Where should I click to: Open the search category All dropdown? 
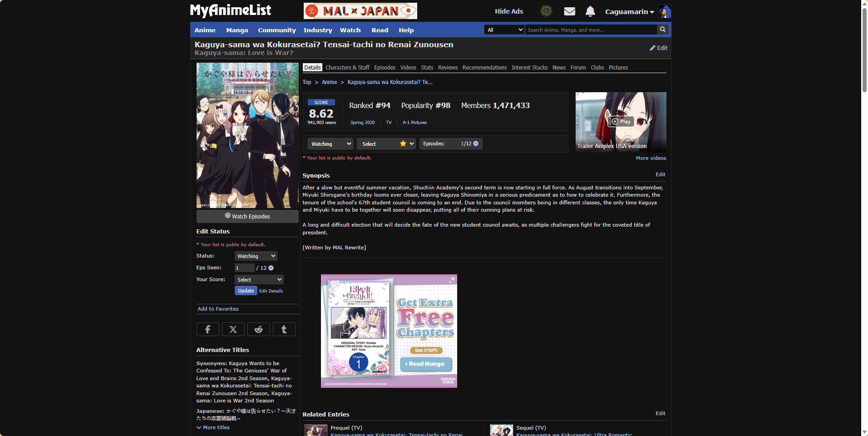tap(504, 30)
